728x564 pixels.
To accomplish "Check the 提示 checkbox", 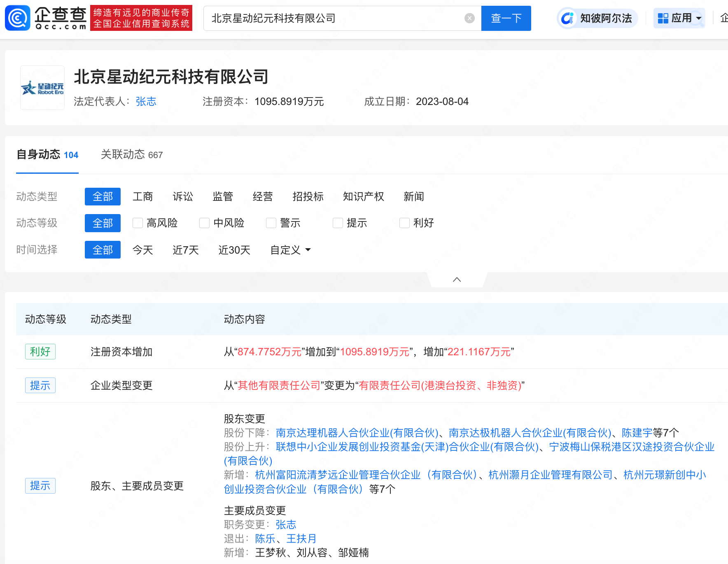I will pyautogui.click(x=338, y=223).
